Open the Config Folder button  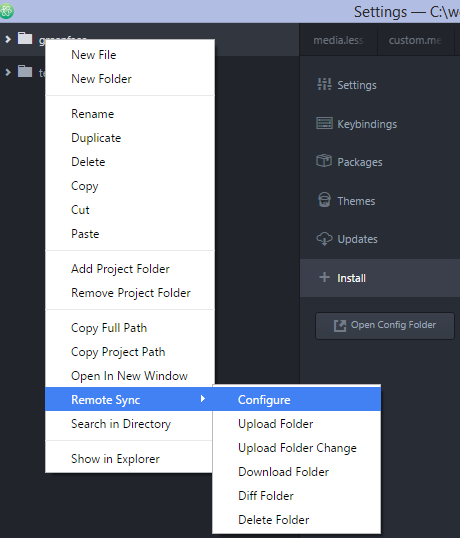pyautogui.click(x=385, y=325)
